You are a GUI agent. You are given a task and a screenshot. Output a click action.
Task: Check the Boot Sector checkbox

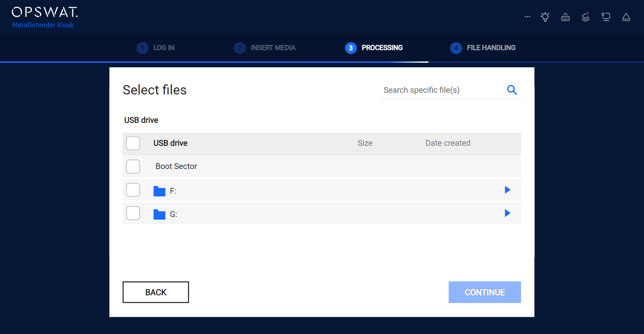click(133, 166)
